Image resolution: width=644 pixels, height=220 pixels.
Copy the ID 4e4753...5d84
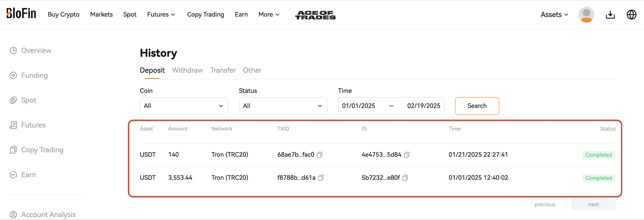tap(407, 155)
